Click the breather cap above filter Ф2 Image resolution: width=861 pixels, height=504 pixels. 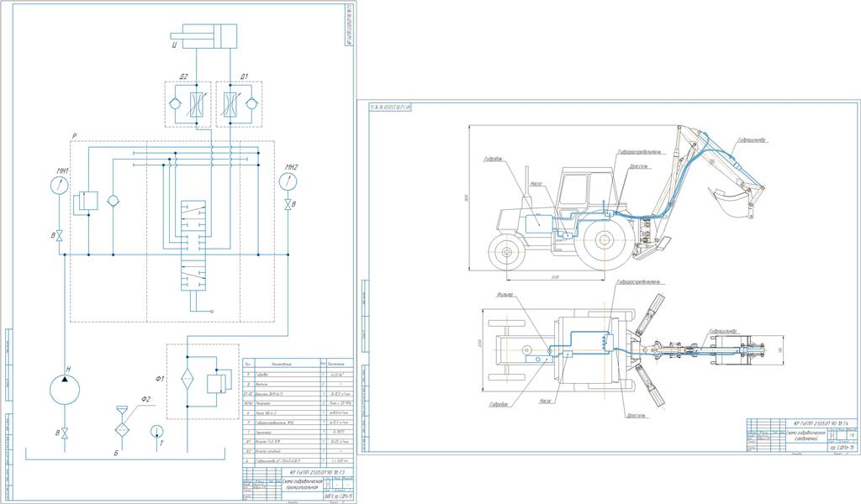pos(121,410)
